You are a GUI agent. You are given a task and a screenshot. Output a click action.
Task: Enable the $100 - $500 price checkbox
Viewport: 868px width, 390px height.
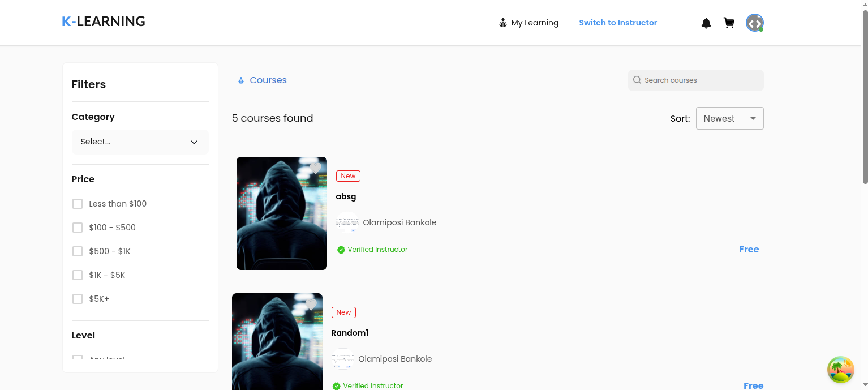coord(78,228)
